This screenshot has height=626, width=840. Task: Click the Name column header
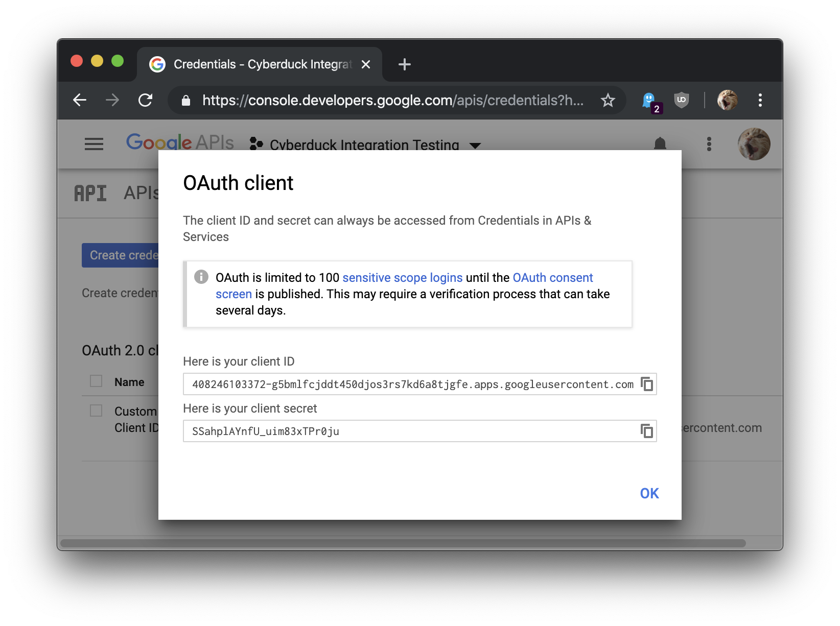pos(129,382)
